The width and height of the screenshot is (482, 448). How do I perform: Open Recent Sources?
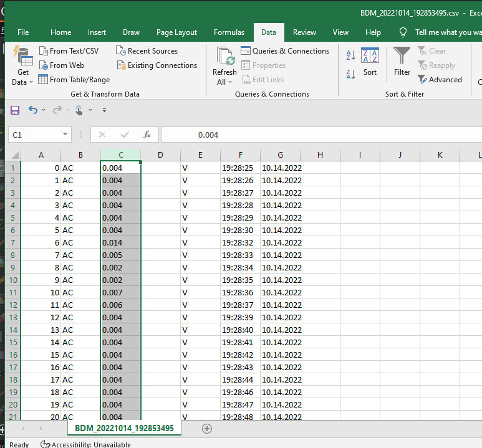pos(147,51)
